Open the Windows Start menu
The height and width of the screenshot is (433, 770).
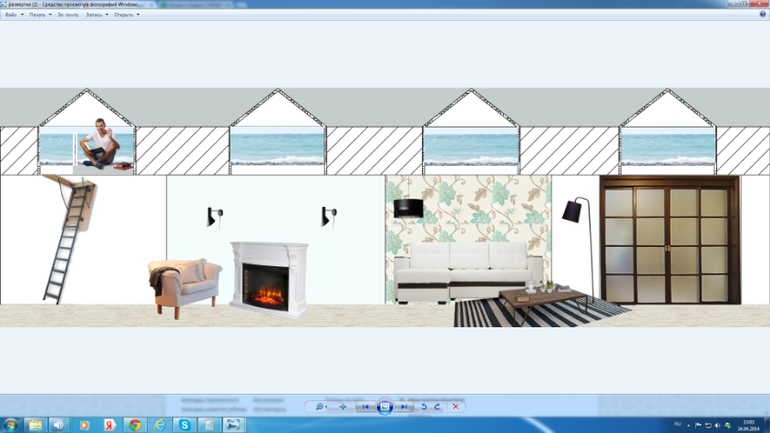[x=10, y=425]
